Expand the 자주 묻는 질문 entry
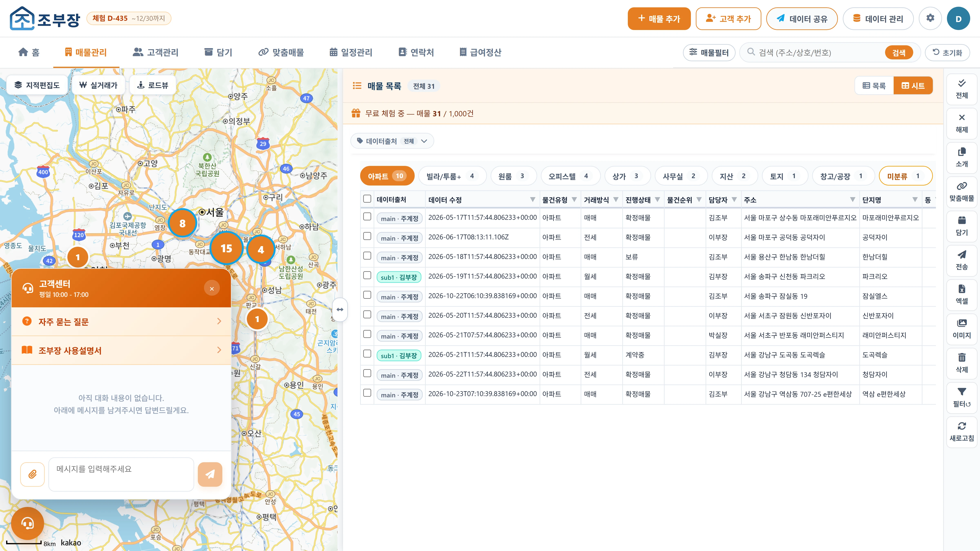The width and height of the screenshot is (980, 551). tap(121, 322)
